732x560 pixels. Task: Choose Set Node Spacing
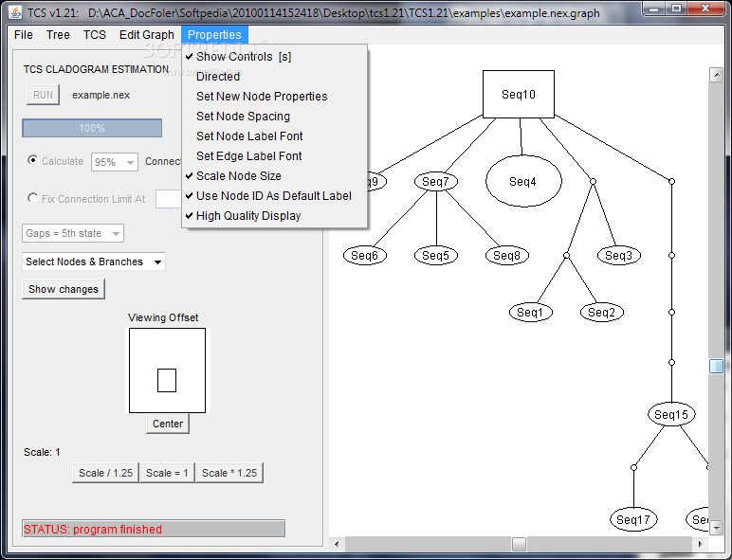coord(275,117)
